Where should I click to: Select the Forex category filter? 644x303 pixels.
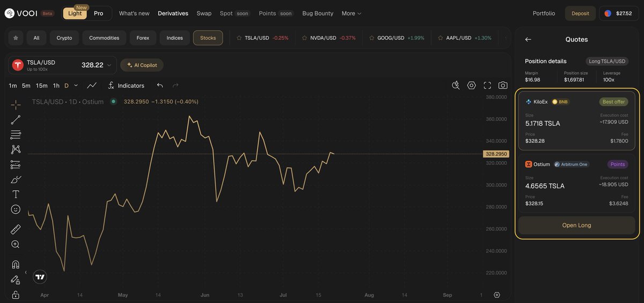143,38
